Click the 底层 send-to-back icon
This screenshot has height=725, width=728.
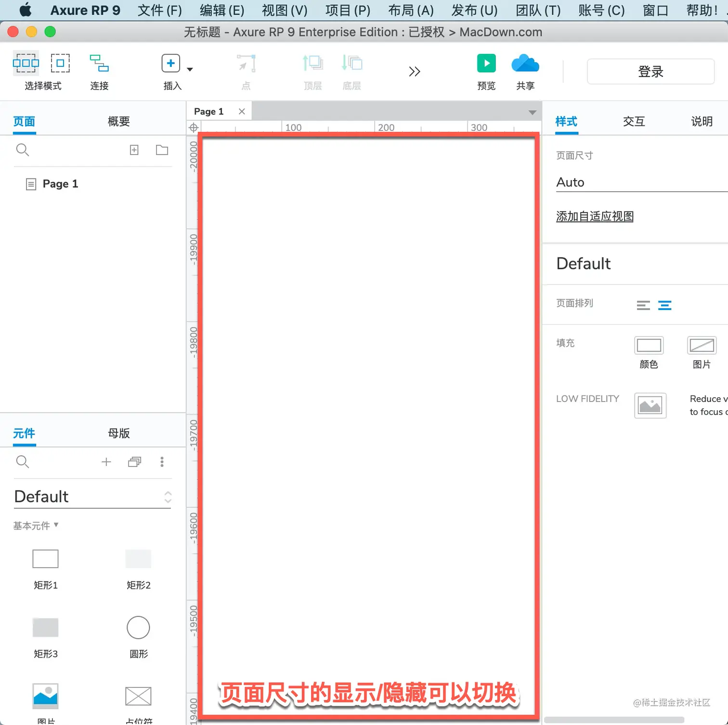click(352, 64)
